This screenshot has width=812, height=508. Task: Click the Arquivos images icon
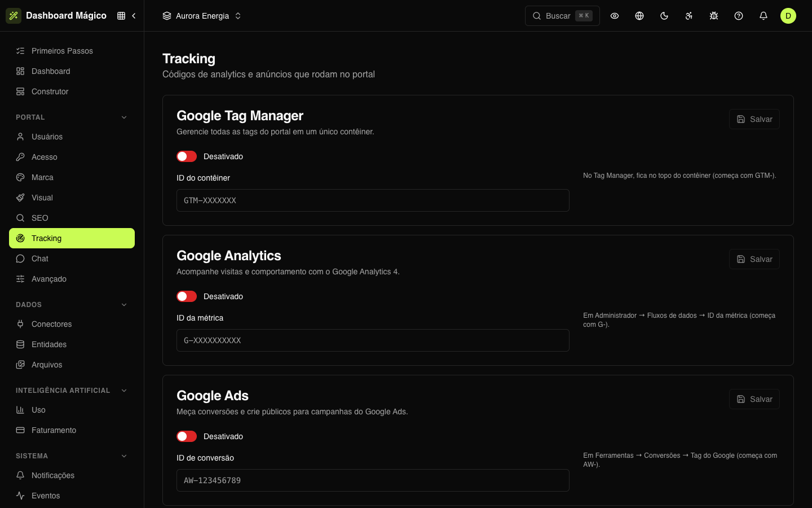20,365
